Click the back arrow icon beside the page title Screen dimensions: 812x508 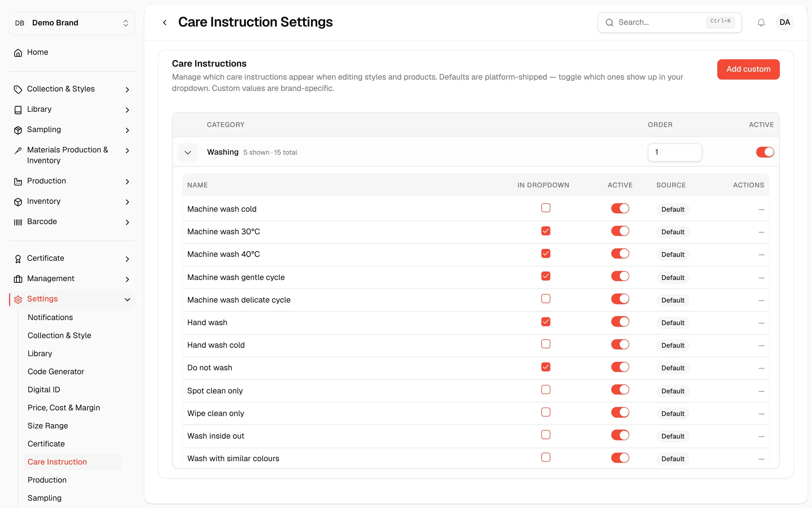tap(165, 23)
